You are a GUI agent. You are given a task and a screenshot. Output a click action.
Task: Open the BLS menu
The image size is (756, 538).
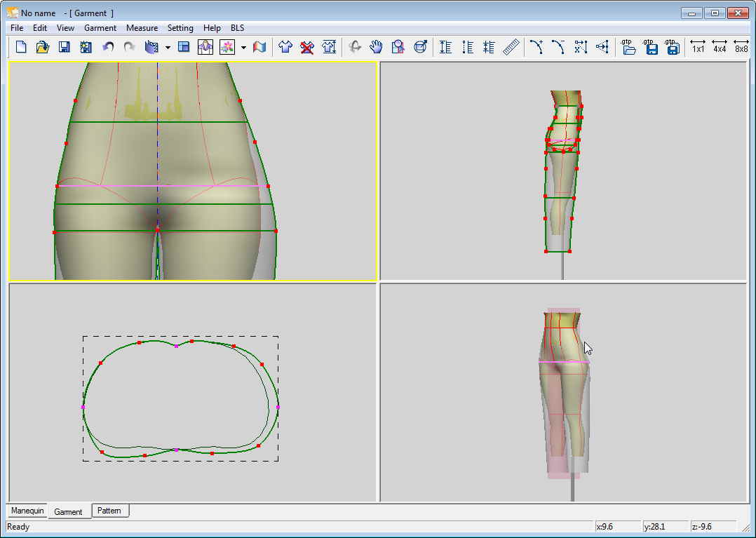coord(238,28)
